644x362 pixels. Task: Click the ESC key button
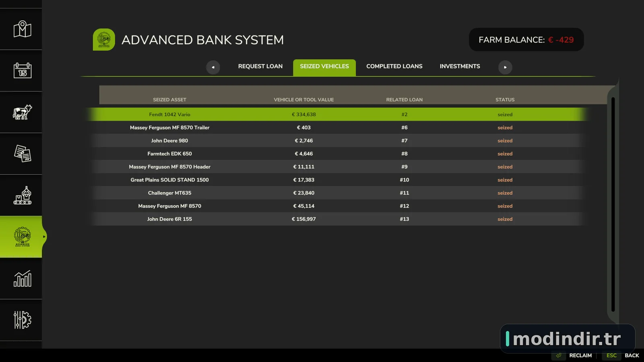(611, 356)
